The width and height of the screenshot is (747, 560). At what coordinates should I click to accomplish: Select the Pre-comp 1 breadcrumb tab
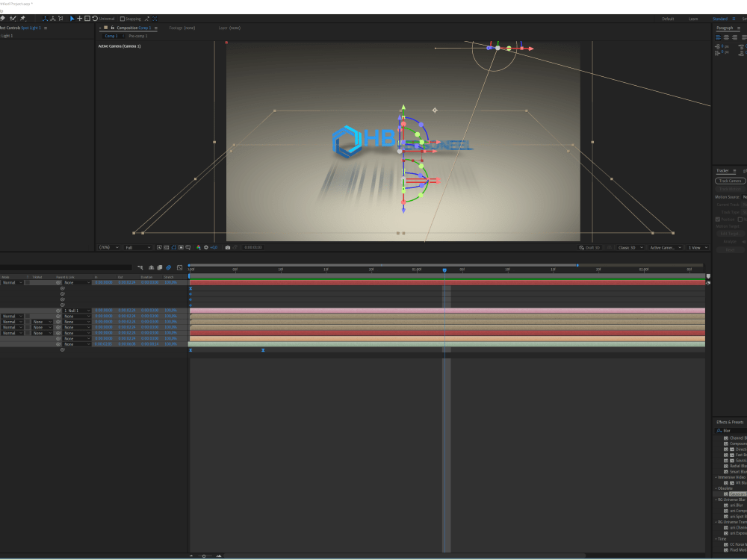[138, 36]
